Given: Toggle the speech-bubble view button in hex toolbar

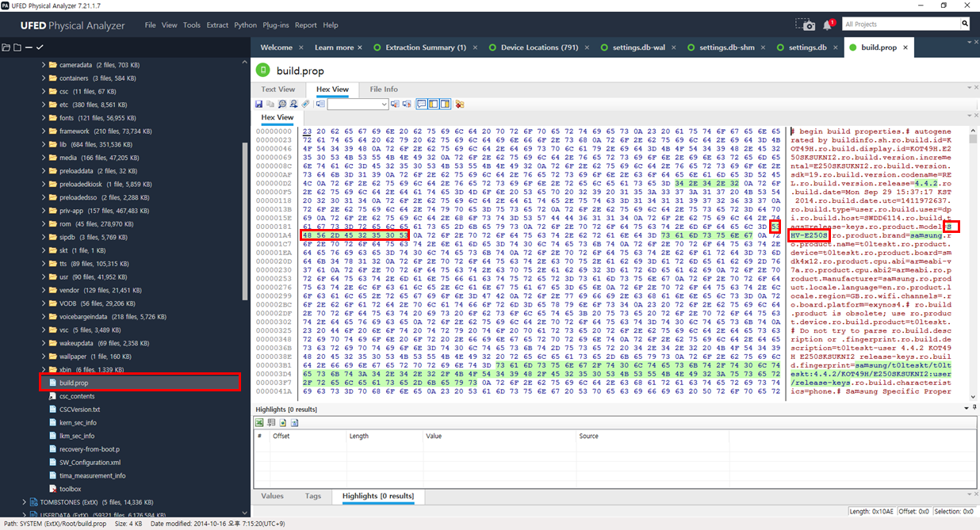Looking at the screenshot, I should (422, 104).
